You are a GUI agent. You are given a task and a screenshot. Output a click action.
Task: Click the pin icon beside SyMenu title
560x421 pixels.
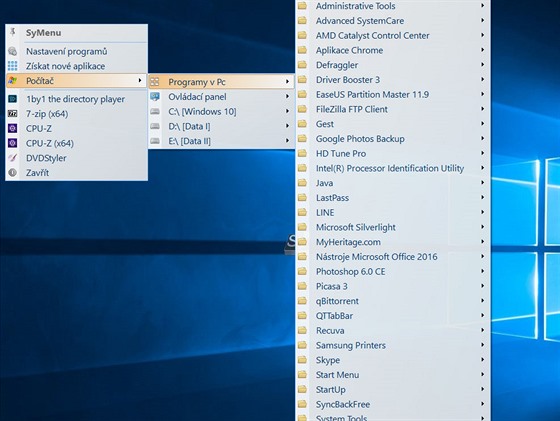(13, 32)
